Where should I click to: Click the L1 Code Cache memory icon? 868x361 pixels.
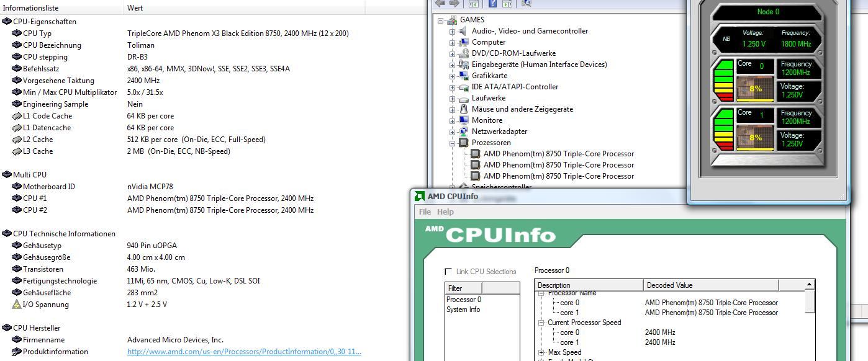click(17, 116)
